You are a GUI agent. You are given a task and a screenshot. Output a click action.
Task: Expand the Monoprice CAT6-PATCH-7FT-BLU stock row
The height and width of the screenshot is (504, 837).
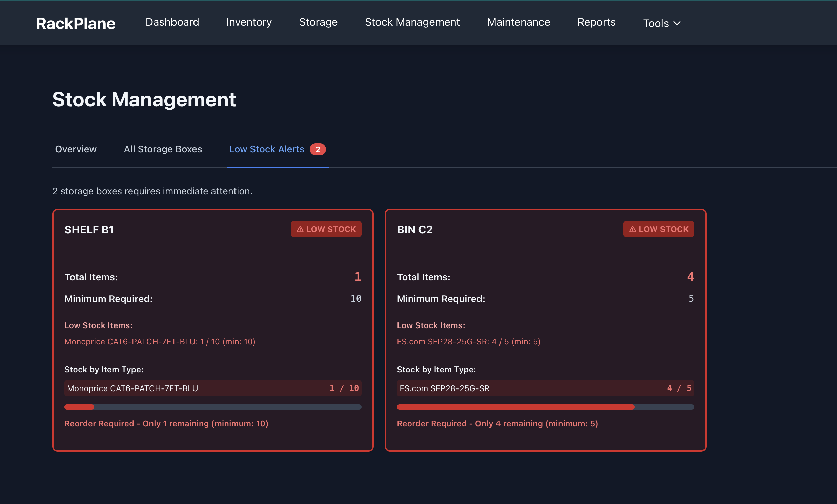coord(213,388)
